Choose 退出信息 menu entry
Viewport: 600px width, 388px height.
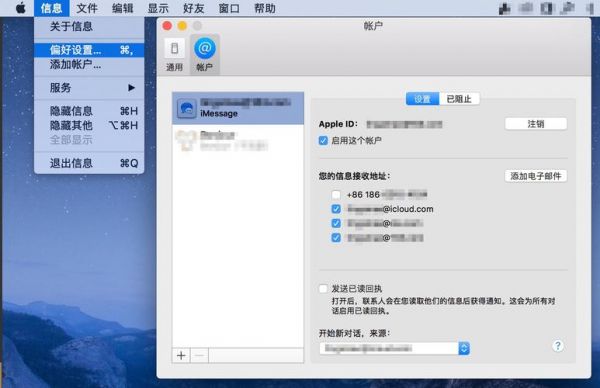pos(89,163)
